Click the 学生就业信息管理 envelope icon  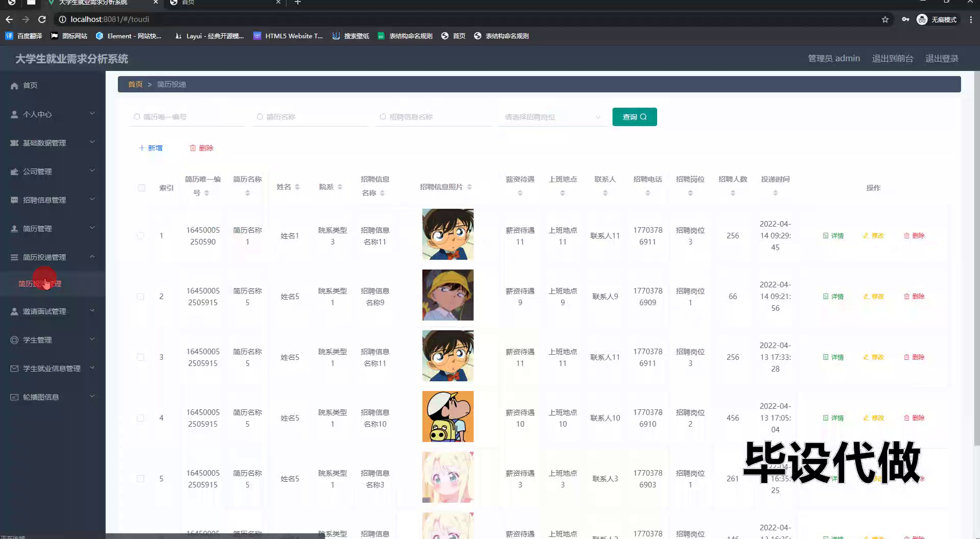tap(14, 369)
